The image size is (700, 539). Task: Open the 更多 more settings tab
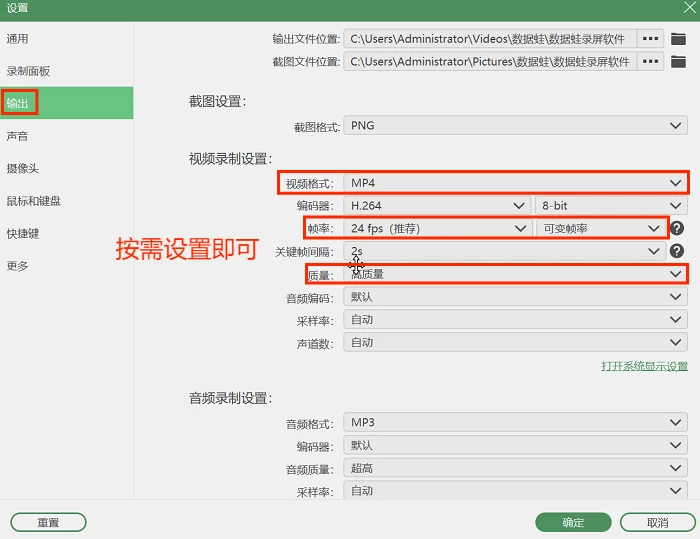pyautogui.click(x=67, y=266)
